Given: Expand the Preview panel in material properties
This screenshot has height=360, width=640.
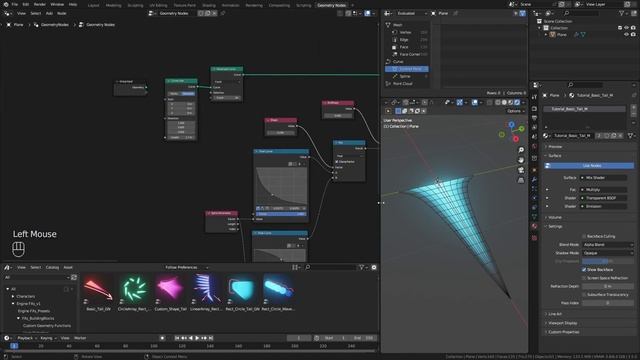Looking at the screenshot, I should [x=554, y=147].
